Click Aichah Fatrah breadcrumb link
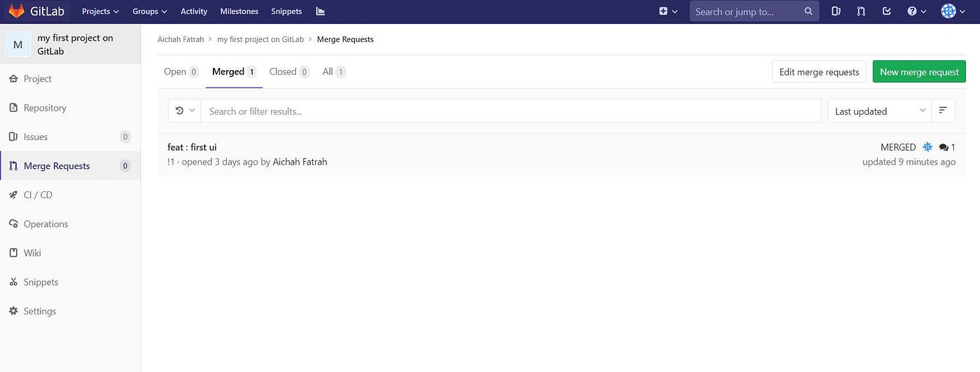Screen dimensions: 980x372 pos(181,39)
